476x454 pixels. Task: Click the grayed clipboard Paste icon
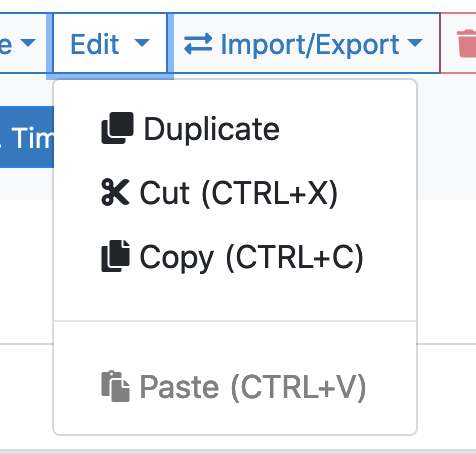115,386
